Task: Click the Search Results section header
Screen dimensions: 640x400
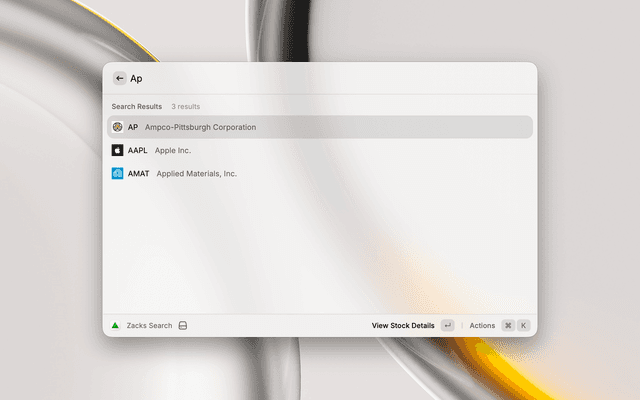Action: coord(136,106)
